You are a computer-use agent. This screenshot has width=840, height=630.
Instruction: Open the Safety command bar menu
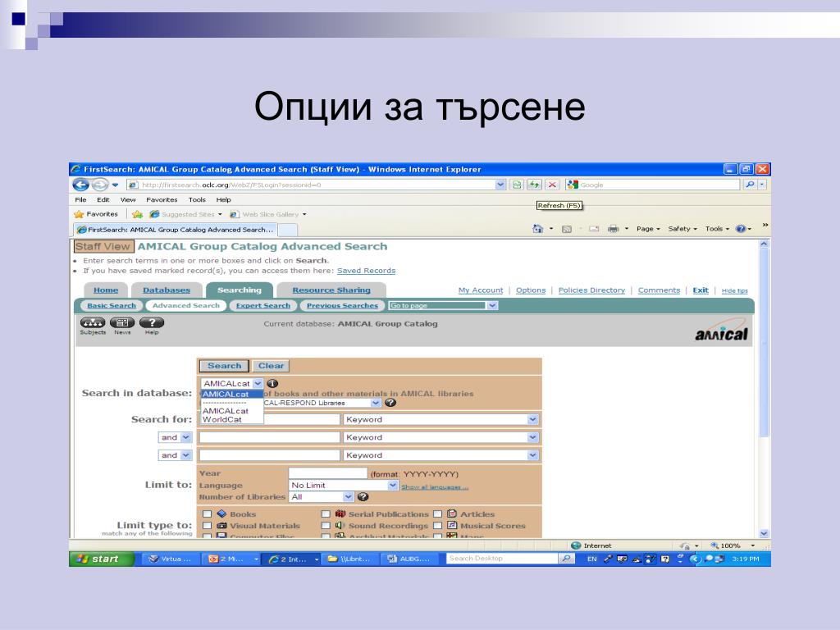(x=682, y=229)
